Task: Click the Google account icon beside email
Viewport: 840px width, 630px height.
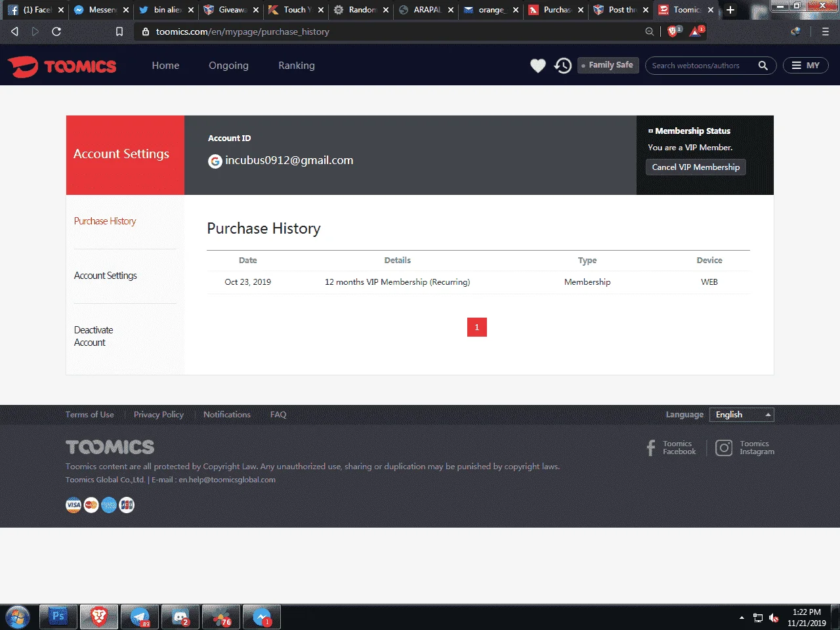Action: tap(215, 161)
